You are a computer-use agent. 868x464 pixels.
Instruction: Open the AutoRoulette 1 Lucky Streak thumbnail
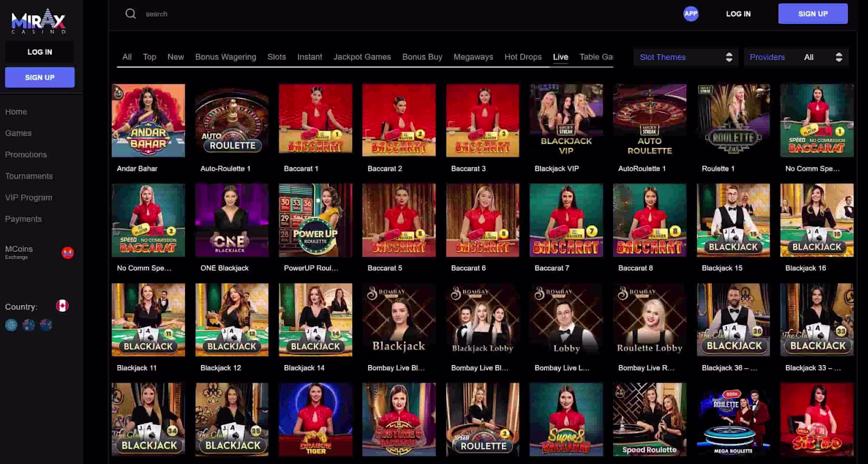650,120
